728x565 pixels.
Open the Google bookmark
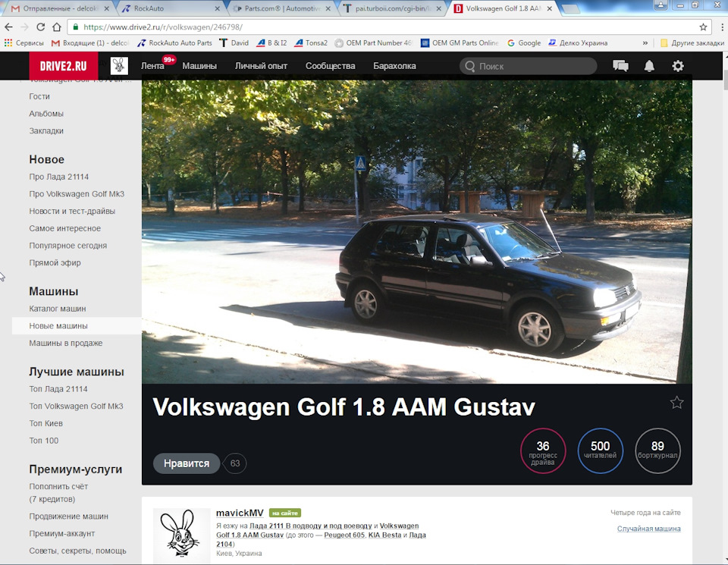(524, 42)
